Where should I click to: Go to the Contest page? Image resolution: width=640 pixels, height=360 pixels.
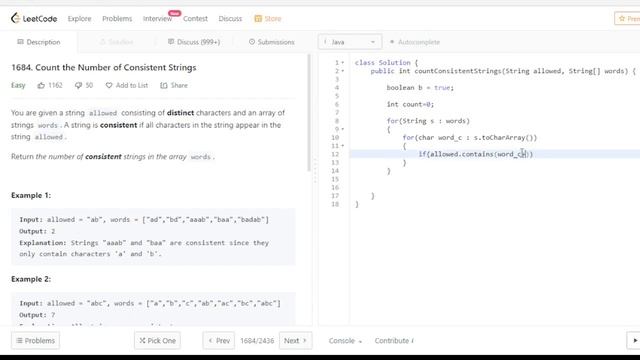tap(195, 18)
